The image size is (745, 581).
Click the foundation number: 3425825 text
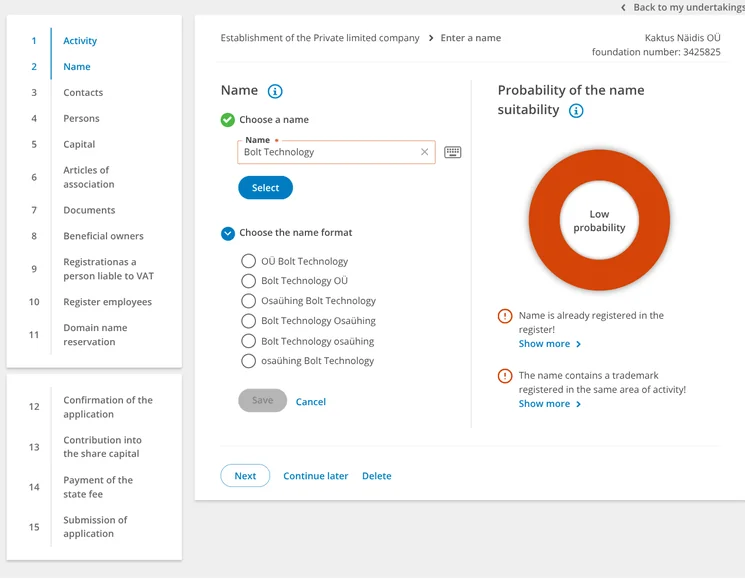[656, 52]
